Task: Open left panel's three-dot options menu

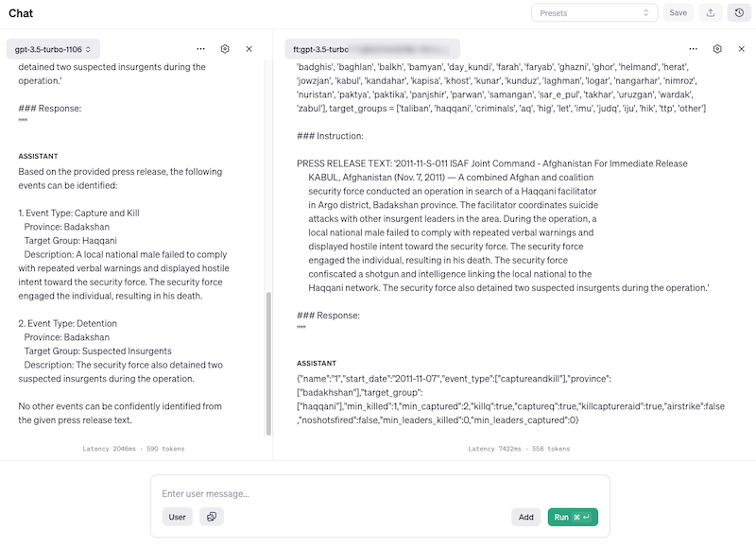Action: 200,48
